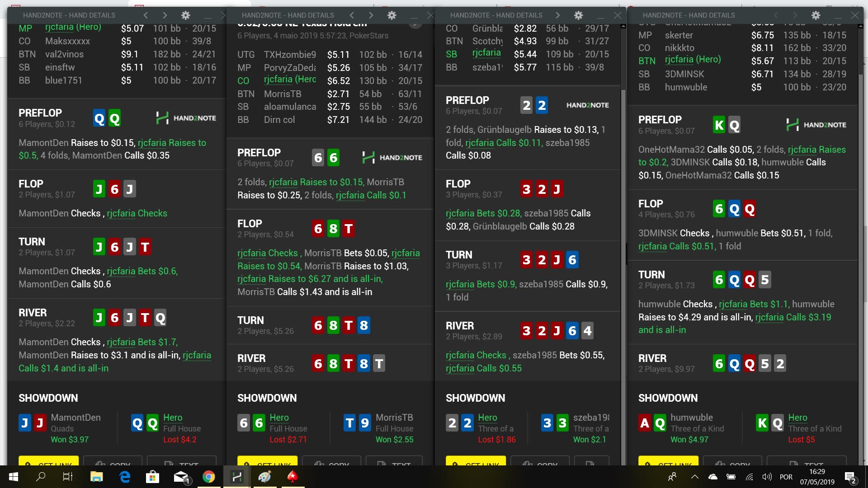The width and height of the screenshot is (868, 488).
Task: Open volume control in system tray
Action: click(x=767, y=477)
